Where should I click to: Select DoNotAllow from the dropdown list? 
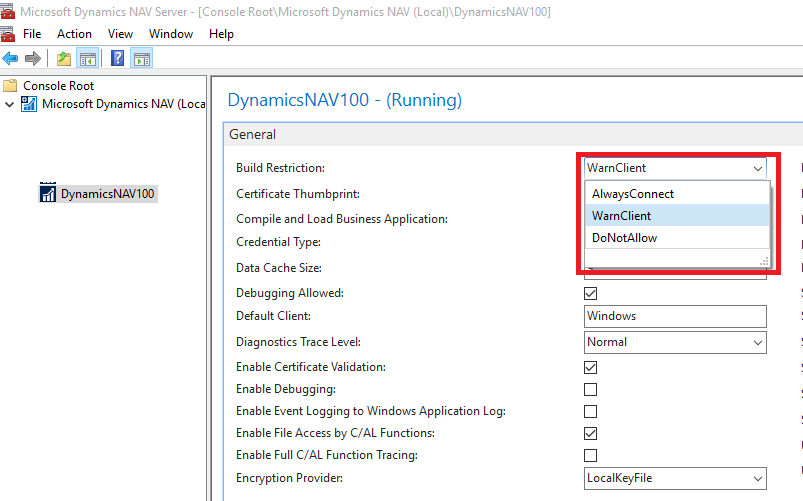pyautogui.click(x=677, y=238)
